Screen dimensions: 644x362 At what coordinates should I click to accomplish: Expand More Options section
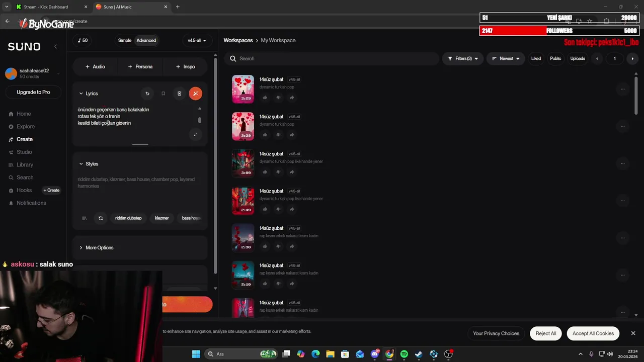(x=96, y=248)
